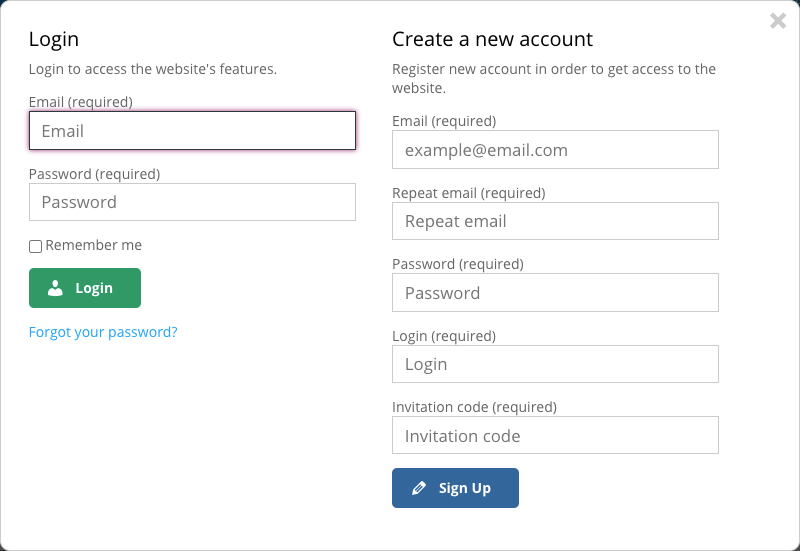
Task: Click the pencil icon on the Sign Up button
Action: tap(419, 488)
